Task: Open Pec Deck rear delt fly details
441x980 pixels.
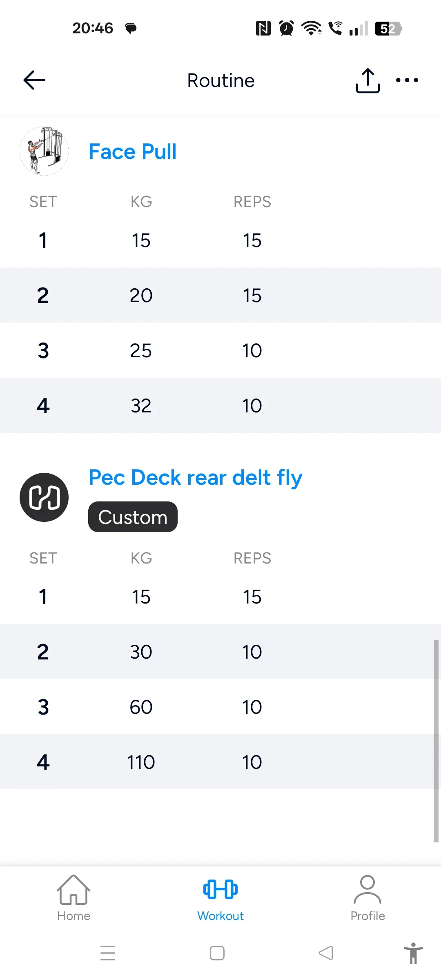Action: pyautogui.click(x=196, y=477)
